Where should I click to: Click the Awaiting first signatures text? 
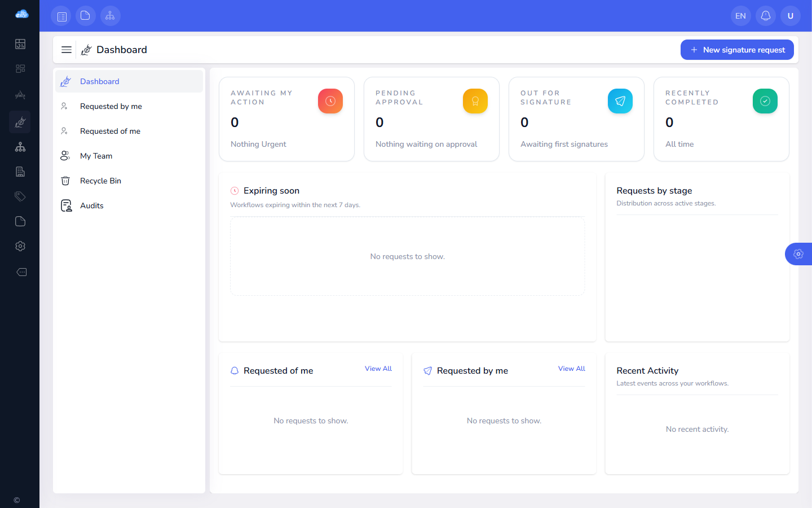click(564, 144)
